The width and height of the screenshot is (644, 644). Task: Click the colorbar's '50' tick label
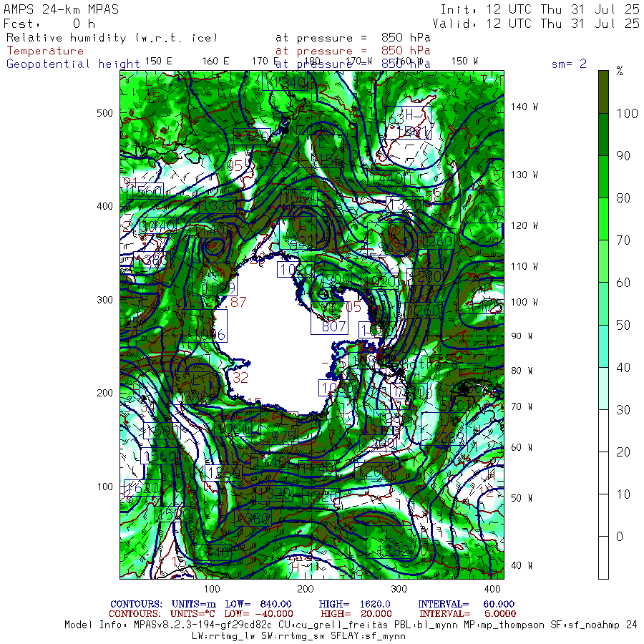pyautogui.click(x=623, y=326)
